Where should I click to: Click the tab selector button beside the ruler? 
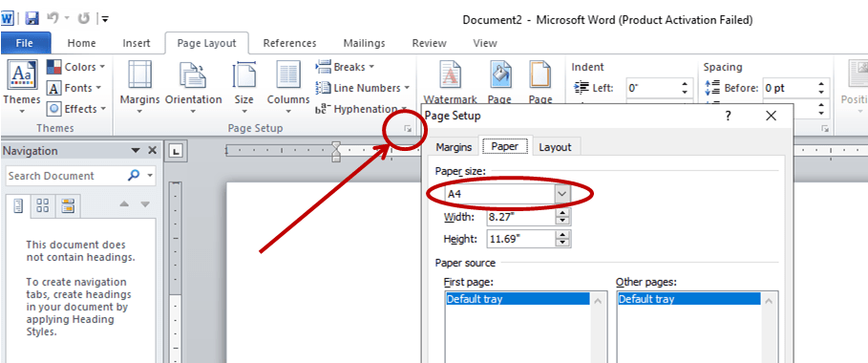[175, 150]
